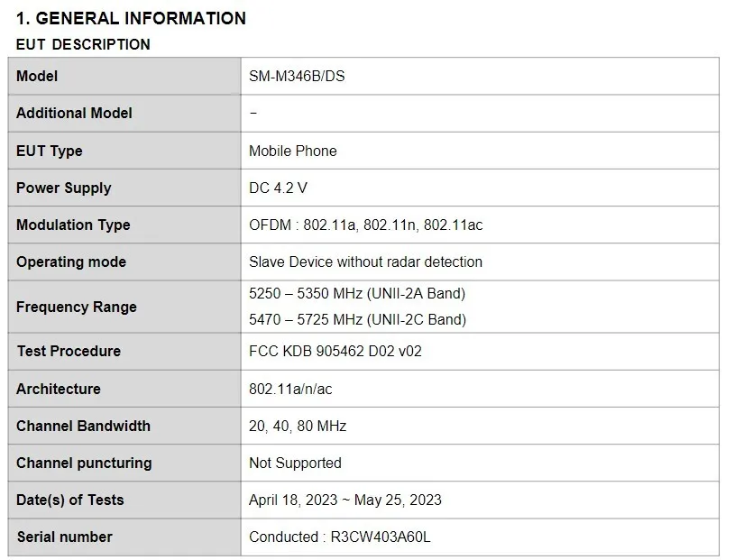
Task: Select the "Mobile Phone" value cell
Action: pos(292,151)
